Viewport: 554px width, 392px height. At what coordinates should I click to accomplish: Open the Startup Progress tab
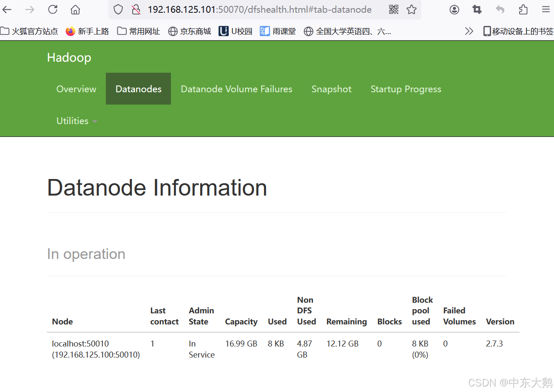click(406, 89)
